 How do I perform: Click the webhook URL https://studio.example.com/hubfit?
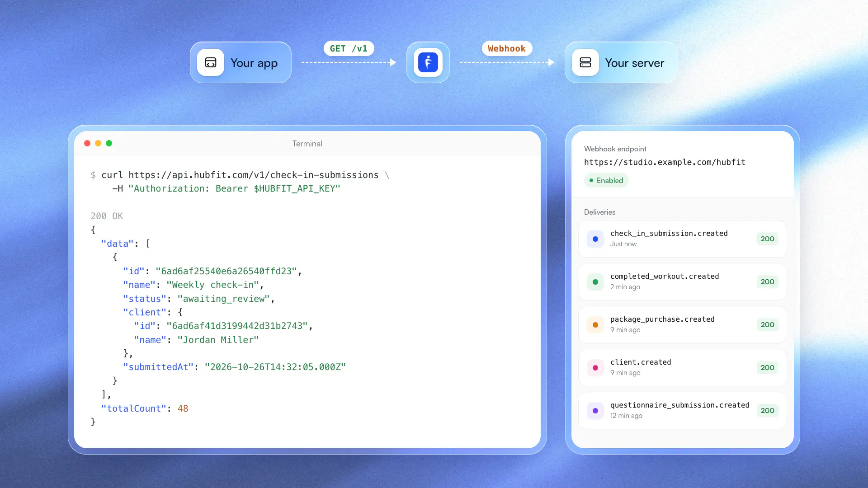(665, 162)
